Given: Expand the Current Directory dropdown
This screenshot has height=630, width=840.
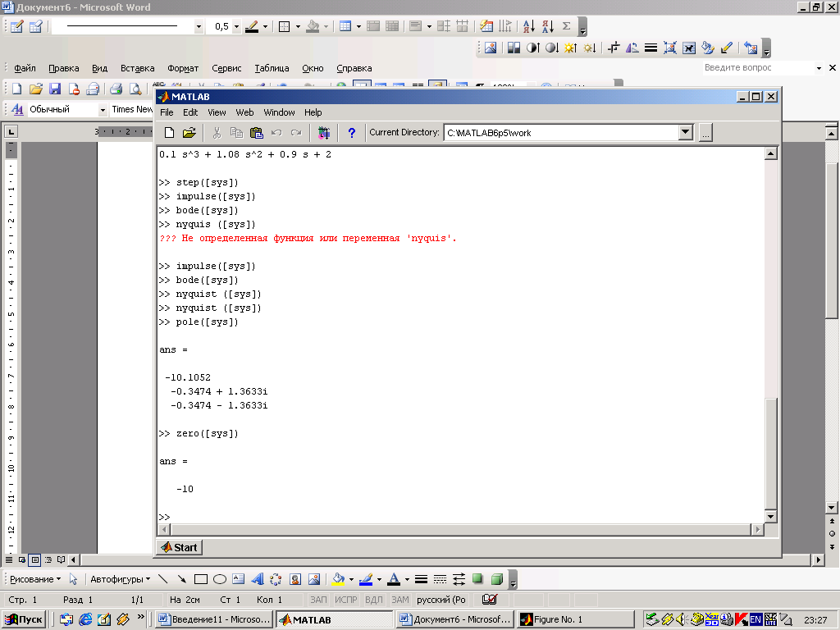Looking at the screenshot, I should pos(686,132).
